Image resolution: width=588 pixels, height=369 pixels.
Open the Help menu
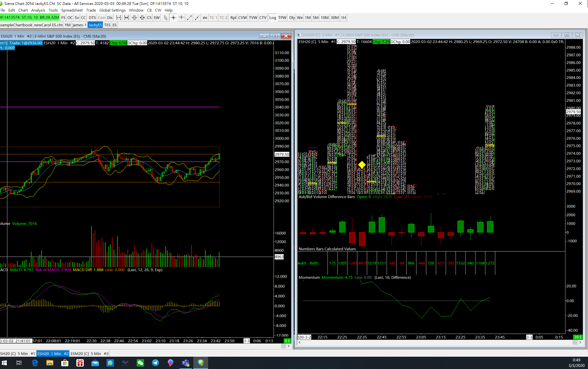coord(169,10)
